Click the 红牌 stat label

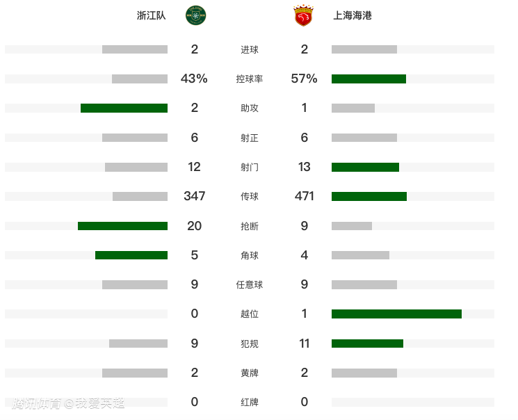click(249, 402)
